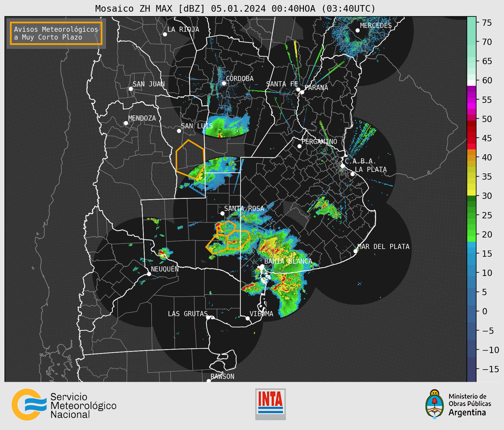The height and width of the screenshot is (430, 504).
Task: Click the SAN LUIS city marker dot
Action: coord(179,131)
